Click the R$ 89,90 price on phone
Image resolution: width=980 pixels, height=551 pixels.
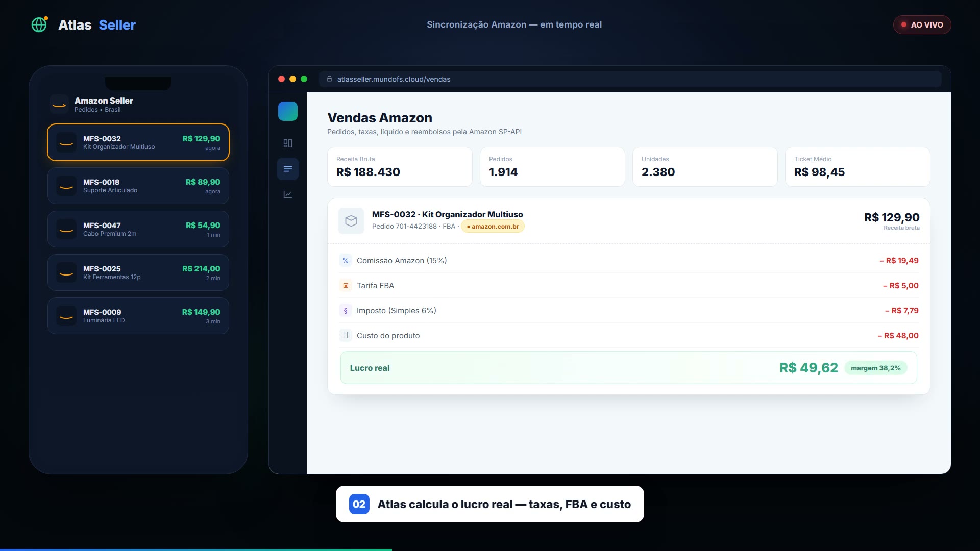(x=203, y=182)
